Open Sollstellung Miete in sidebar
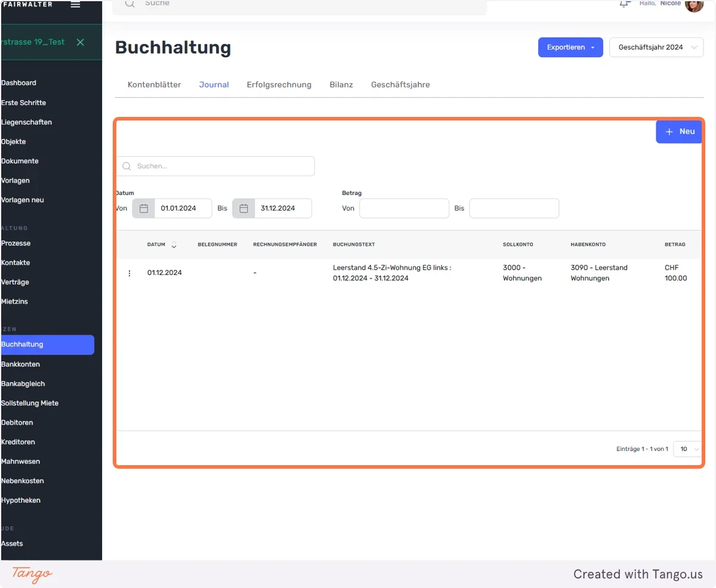The width and height of the screenshot is (716, 588). [30, 403]
